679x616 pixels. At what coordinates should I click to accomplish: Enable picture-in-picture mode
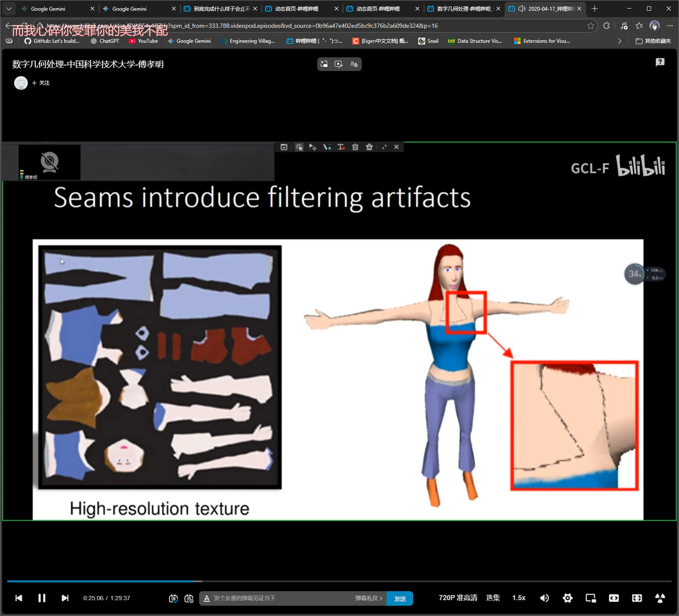(591, 598)
